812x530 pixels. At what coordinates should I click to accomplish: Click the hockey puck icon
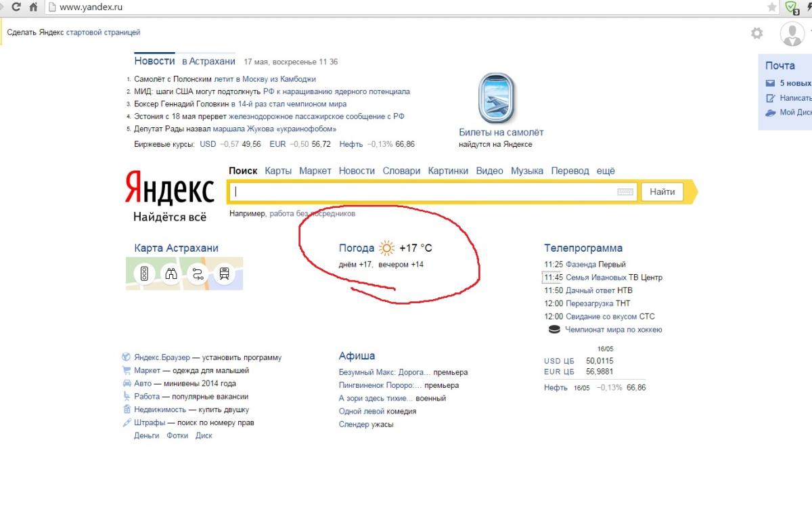click(554, 330)
